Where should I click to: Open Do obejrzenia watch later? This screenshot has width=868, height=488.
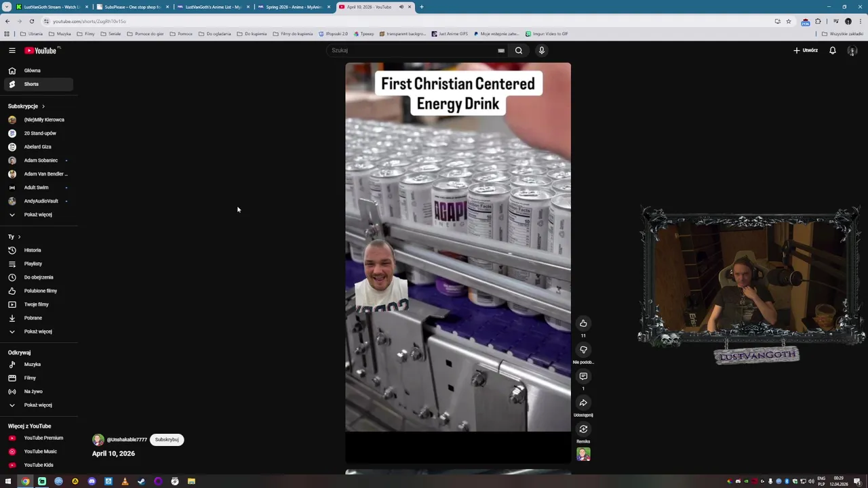[x=37, y=277]
